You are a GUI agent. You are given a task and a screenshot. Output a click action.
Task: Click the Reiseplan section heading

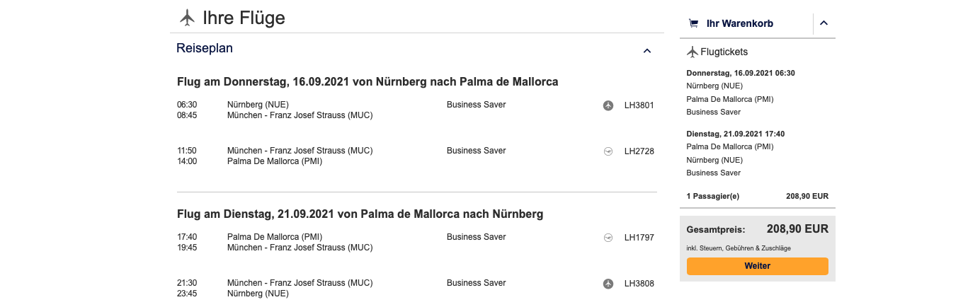tap(205, 49)
